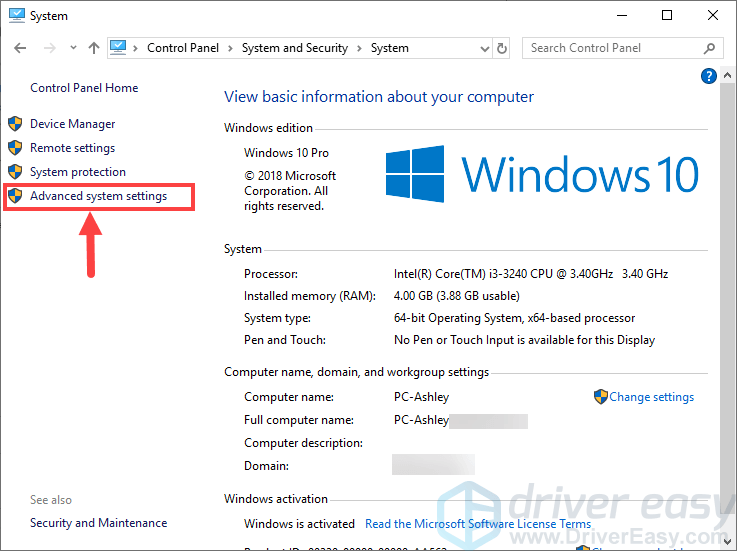737x551 pixels.
Task: Open Control Panel Home
Action: [84, 88]
